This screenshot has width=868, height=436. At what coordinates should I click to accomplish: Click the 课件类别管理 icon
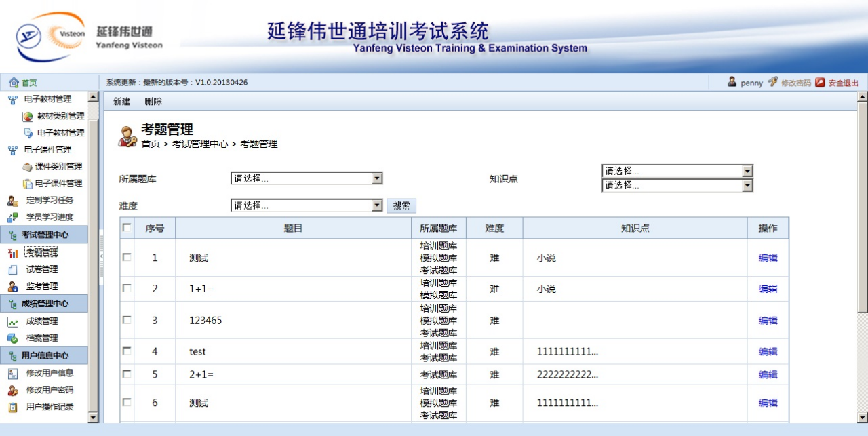pos(27,167)
